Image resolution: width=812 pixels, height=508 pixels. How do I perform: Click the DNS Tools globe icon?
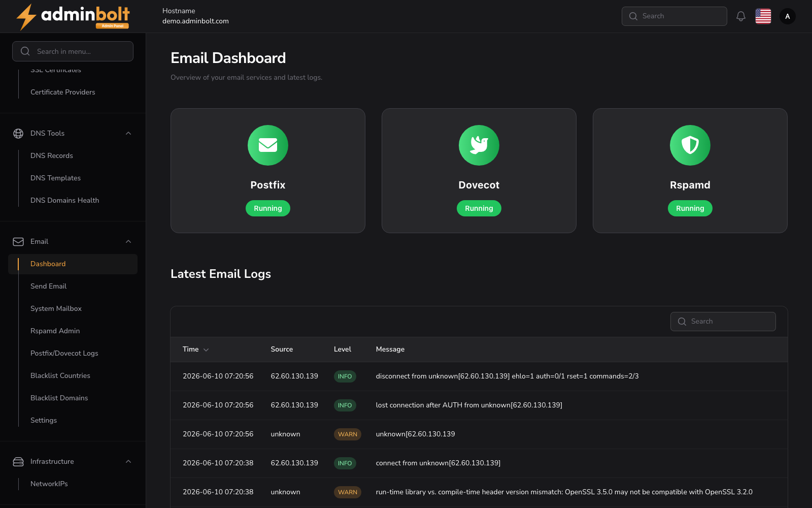(18, 133)
